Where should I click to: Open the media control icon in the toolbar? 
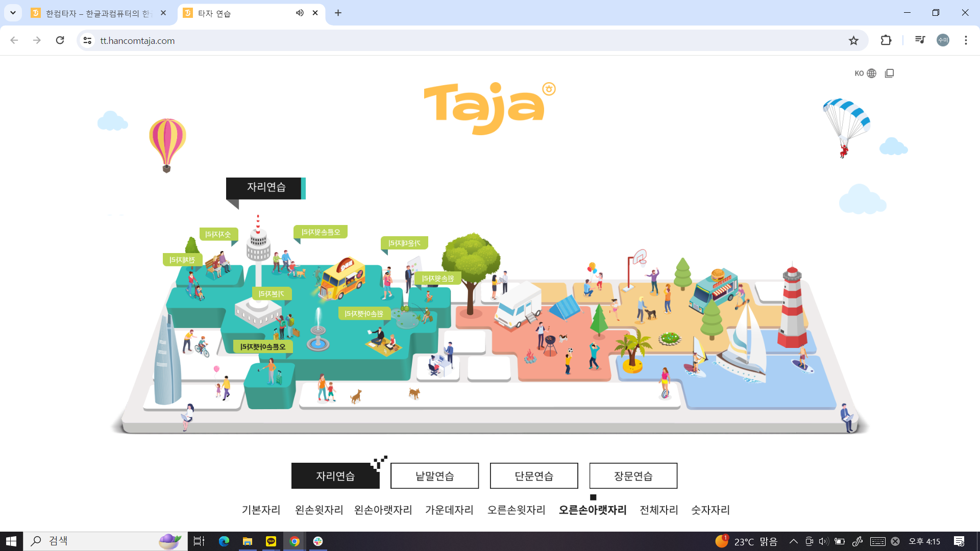click(920, 40)
